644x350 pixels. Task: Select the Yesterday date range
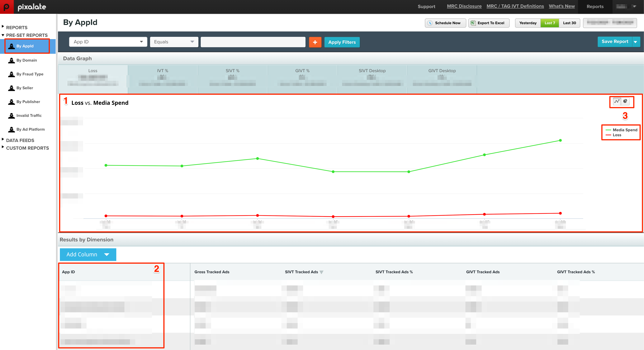pos(528,23)
